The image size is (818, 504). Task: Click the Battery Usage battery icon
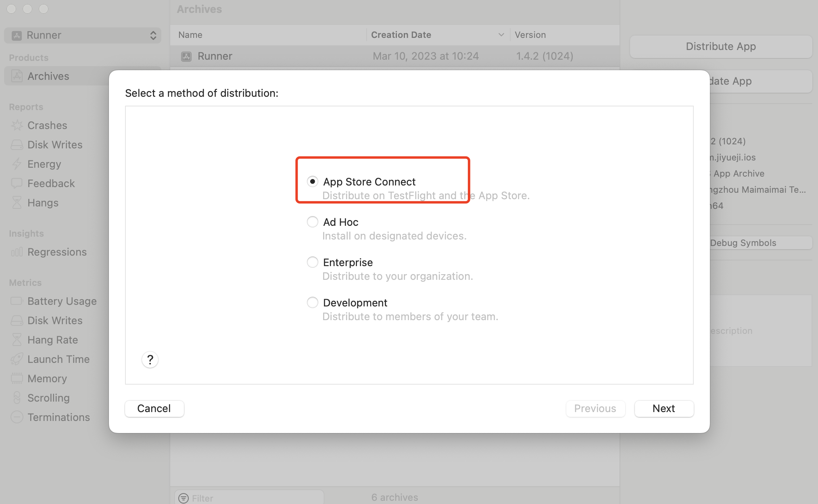pos(17,301)
